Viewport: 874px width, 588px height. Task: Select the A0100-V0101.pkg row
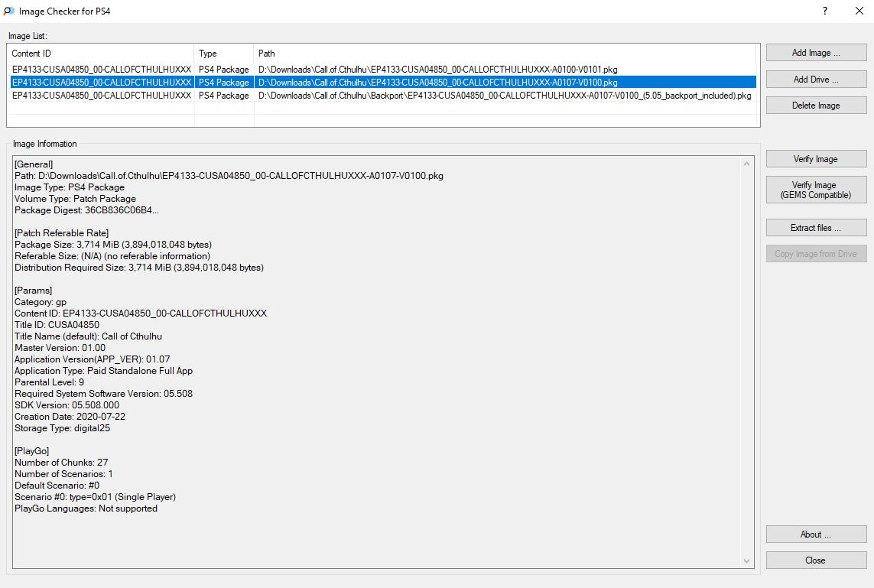tap(383, 70)
